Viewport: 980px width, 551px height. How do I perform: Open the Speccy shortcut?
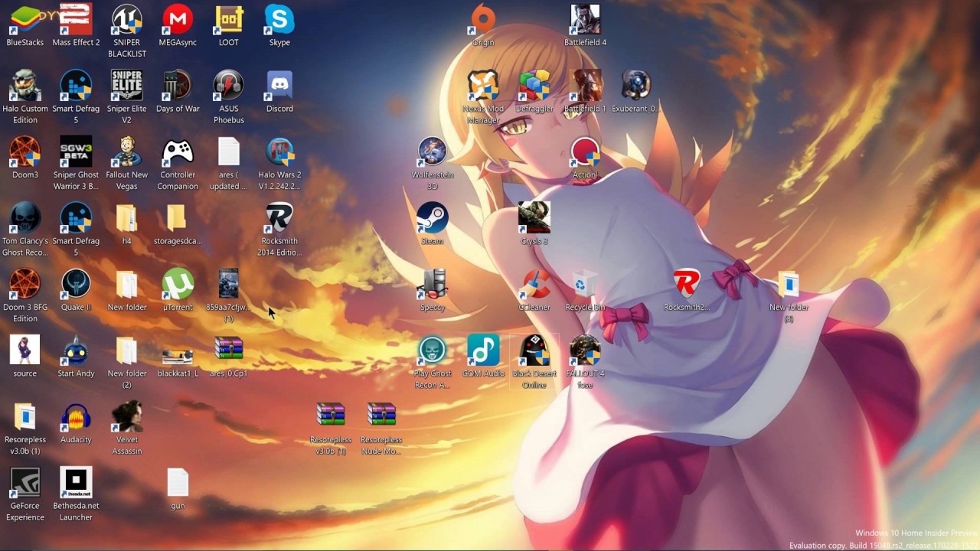432,285
